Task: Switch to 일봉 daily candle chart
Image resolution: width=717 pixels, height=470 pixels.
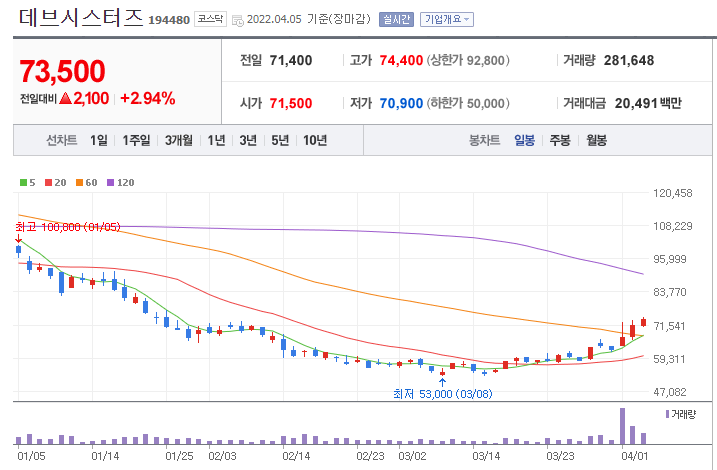Action: pyautogui.click(x=524, y=140)
